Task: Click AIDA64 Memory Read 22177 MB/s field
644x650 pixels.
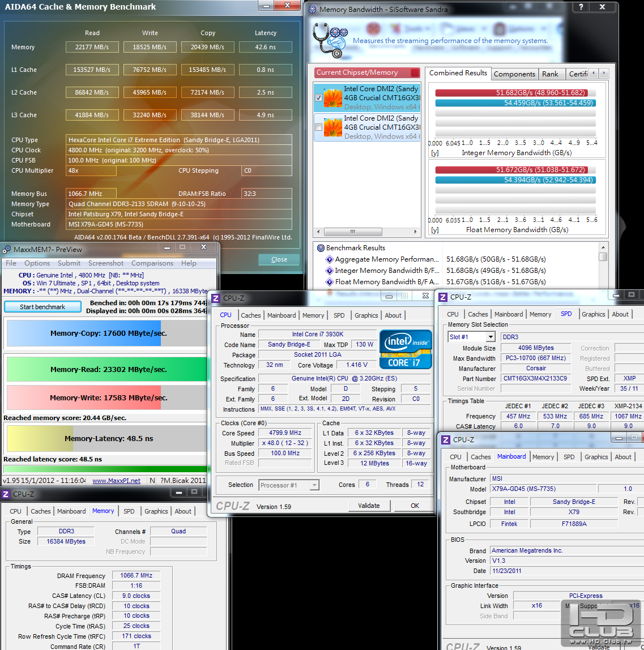Action: [92, 47]
